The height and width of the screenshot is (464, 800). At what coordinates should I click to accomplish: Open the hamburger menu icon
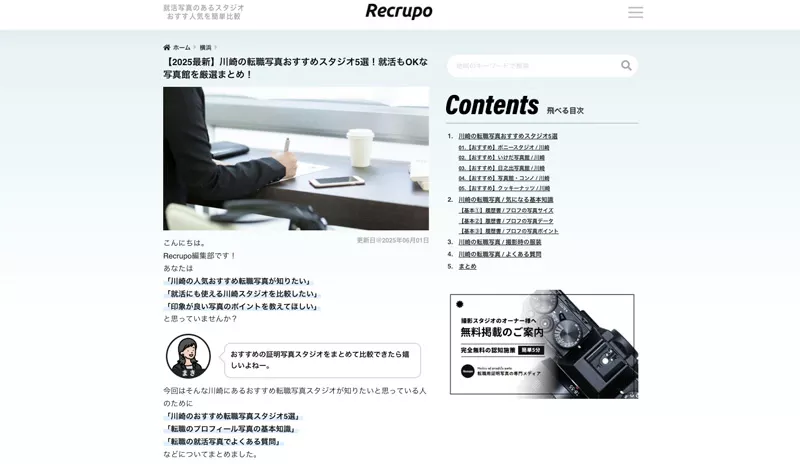tap(635, 12)
